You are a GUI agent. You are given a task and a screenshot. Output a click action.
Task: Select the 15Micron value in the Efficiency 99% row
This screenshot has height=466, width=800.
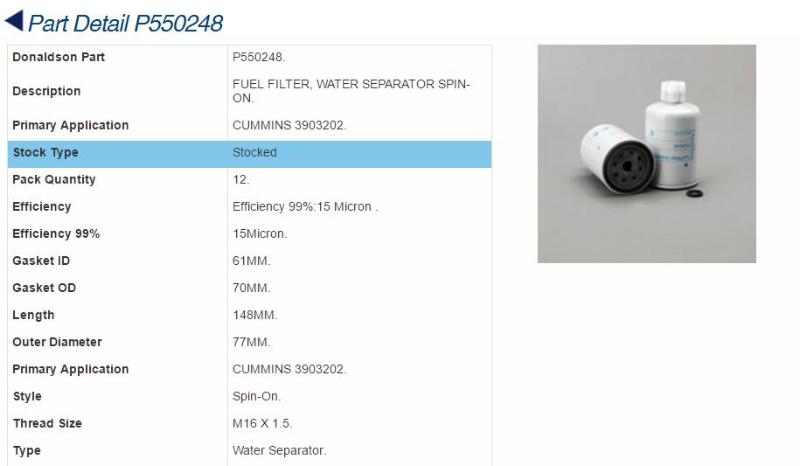pyautogui.click(x=260, y=234)
